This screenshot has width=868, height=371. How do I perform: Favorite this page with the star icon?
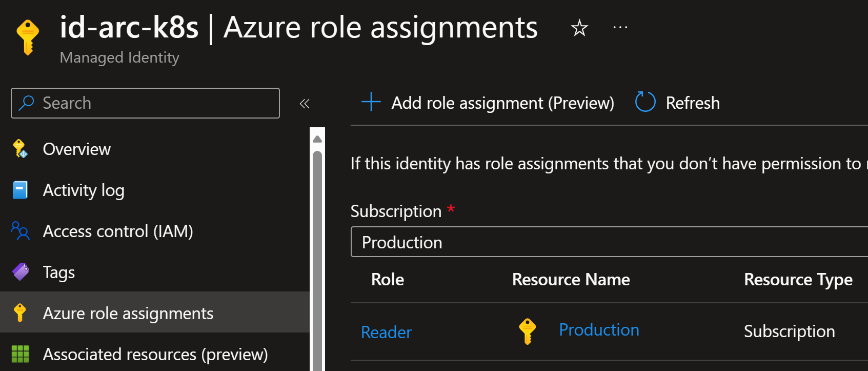(579, 28)
